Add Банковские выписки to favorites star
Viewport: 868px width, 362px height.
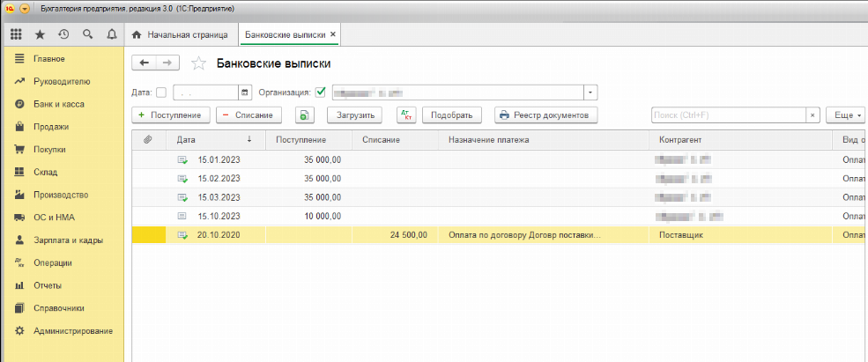tap(199, 63)
